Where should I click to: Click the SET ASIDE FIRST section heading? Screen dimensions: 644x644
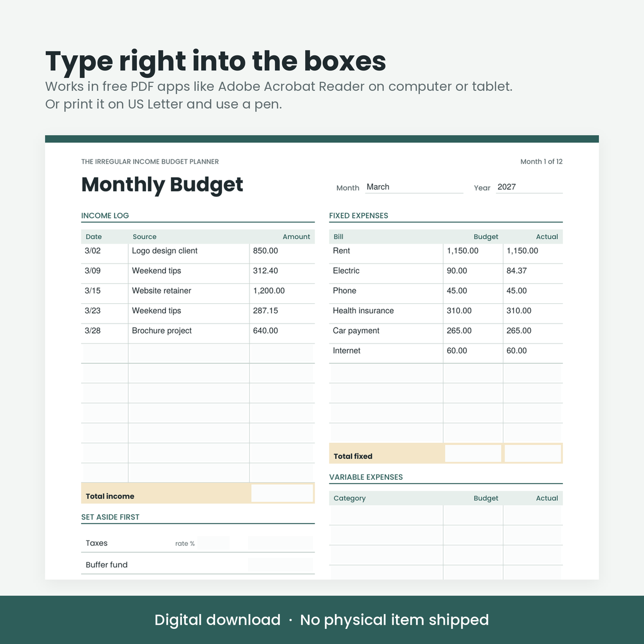pyautogui.click(x=110, y=517)
